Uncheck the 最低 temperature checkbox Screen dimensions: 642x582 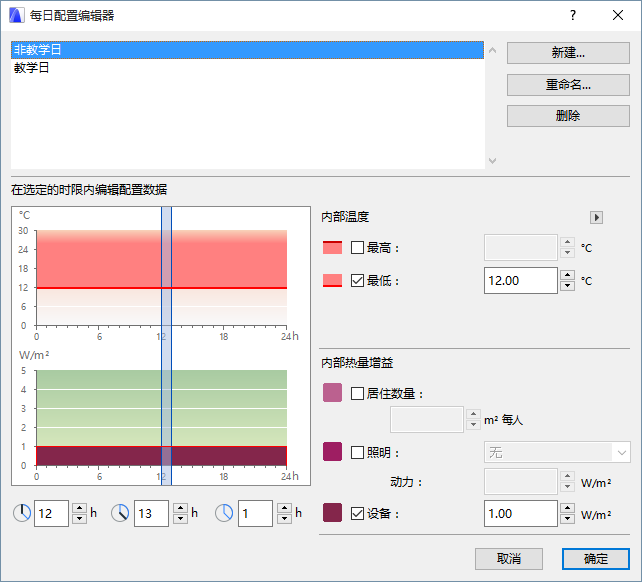point(357,281)
